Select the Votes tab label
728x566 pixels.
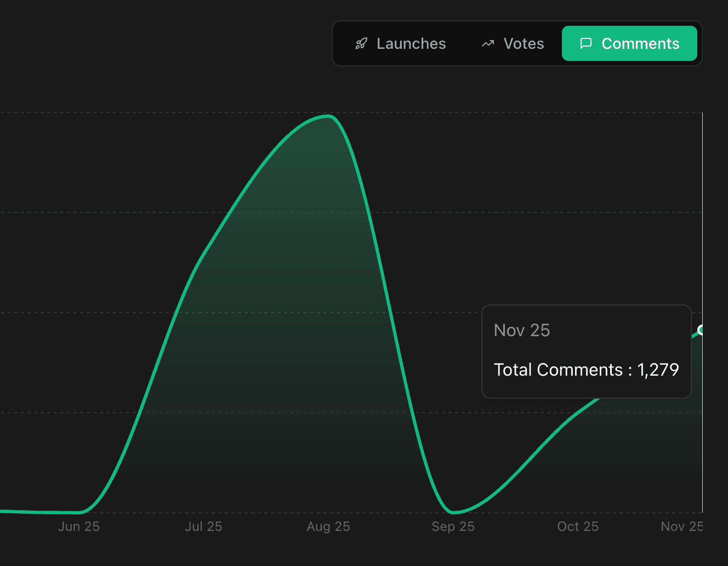(524, 44)
